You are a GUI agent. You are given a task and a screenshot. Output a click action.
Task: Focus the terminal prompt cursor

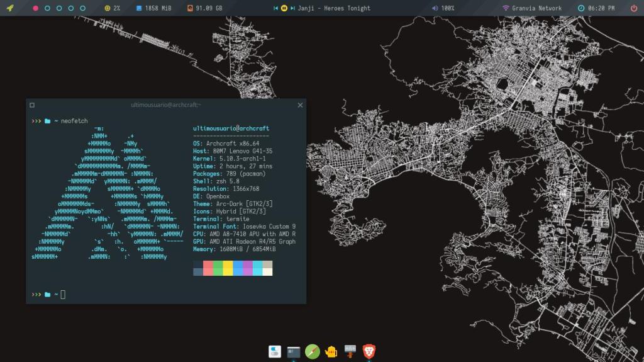63,295
